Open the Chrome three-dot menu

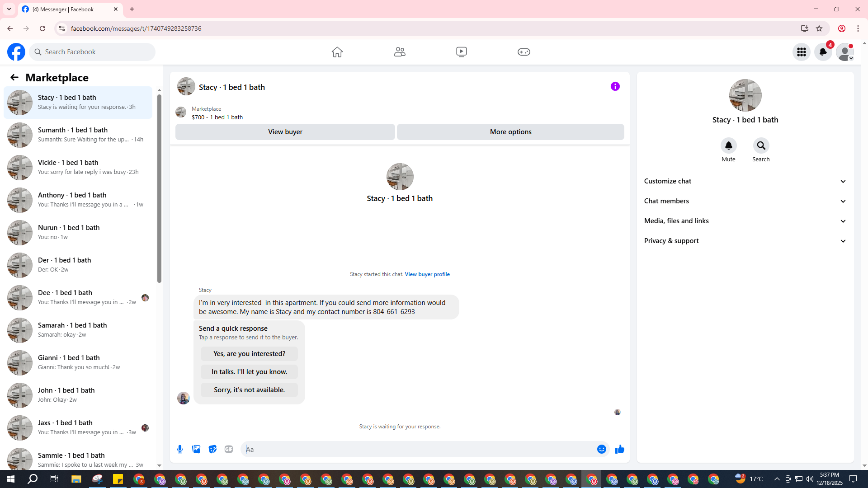coord(858,28)
